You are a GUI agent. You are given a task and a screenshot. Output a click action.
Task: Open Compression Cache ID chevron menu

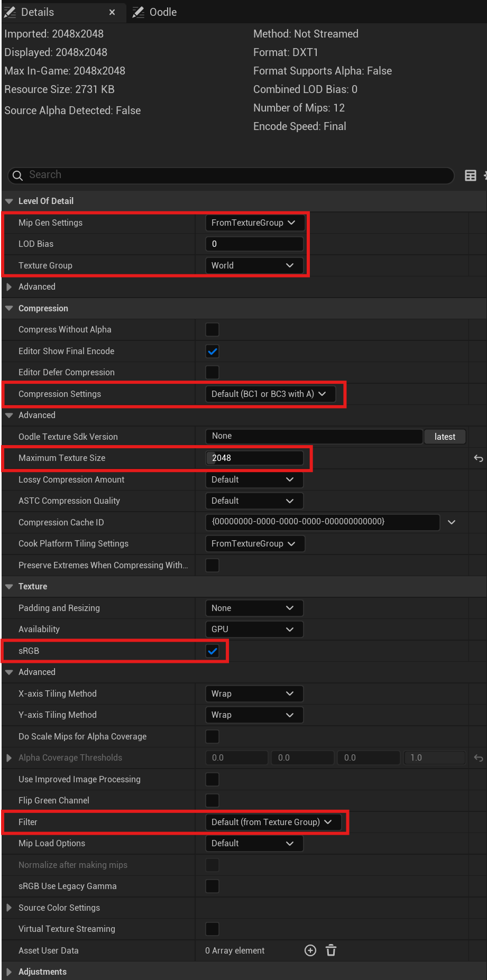452,522
